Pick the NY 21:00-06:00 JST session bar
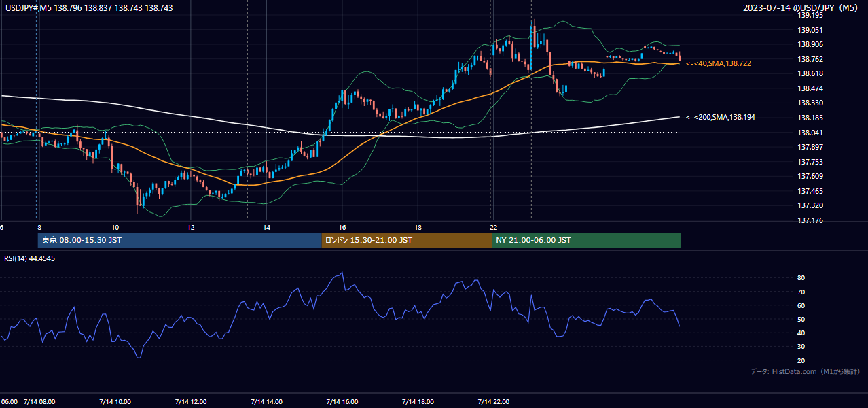The image size is (868, 408). 586,240
